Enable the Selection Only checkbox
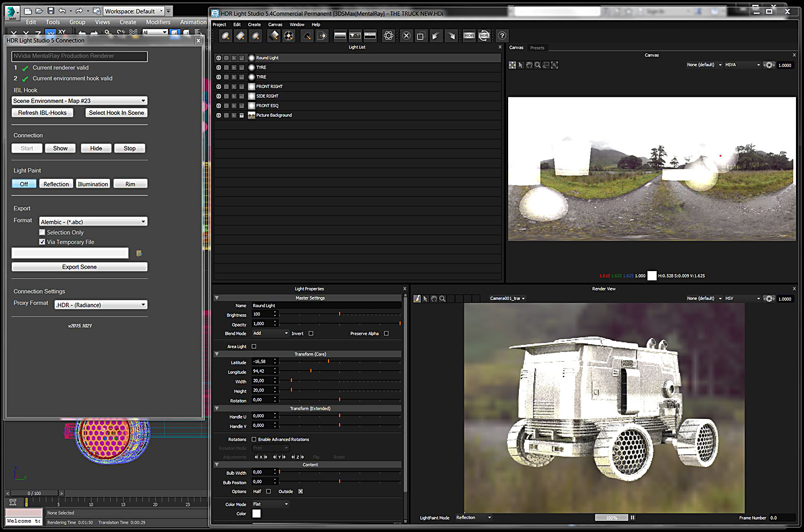 coord(42,233)
